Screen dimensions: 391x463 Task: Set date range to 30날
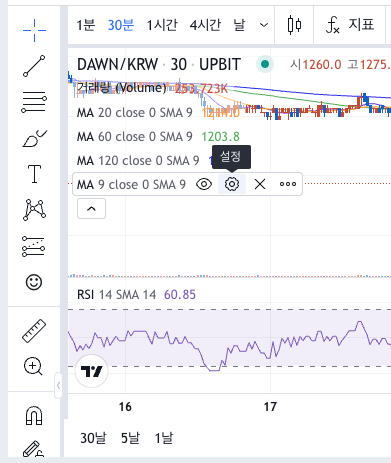pyautogui.click(x=93, y=438)
